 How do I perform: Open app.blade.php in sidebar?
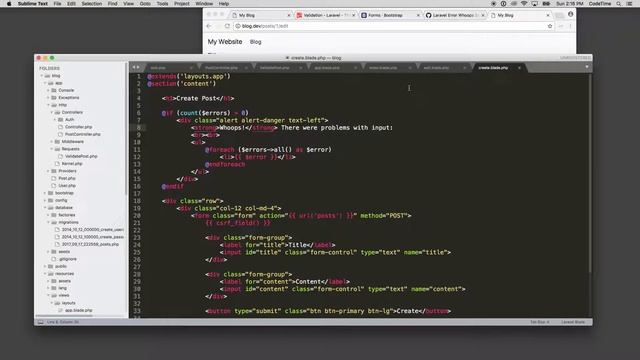pyautogui.click(x=78, y=310)
